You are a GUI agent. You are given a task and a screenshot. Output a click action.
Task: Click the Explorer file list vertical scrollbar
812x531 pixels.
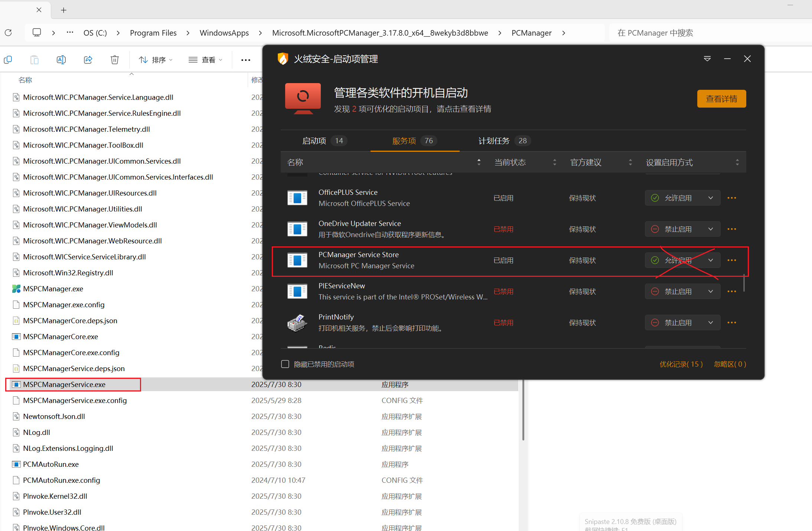click(523, 410)
